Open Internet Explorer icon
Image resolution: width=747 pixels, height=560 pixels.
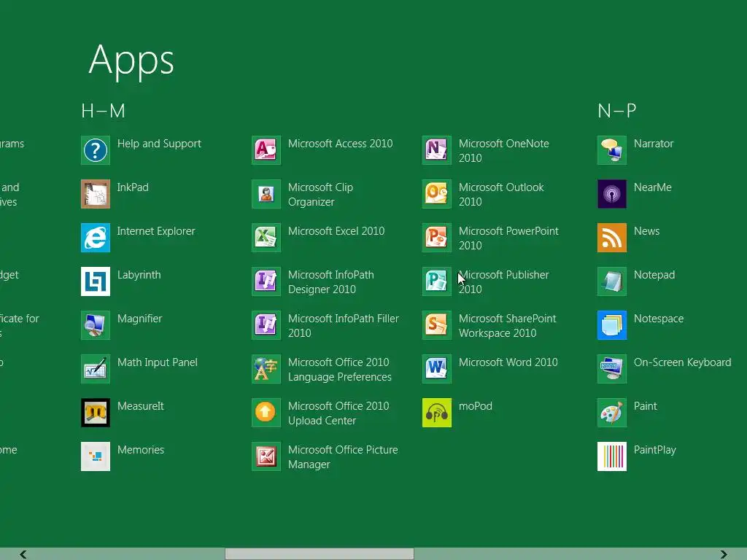pos(96,238)
